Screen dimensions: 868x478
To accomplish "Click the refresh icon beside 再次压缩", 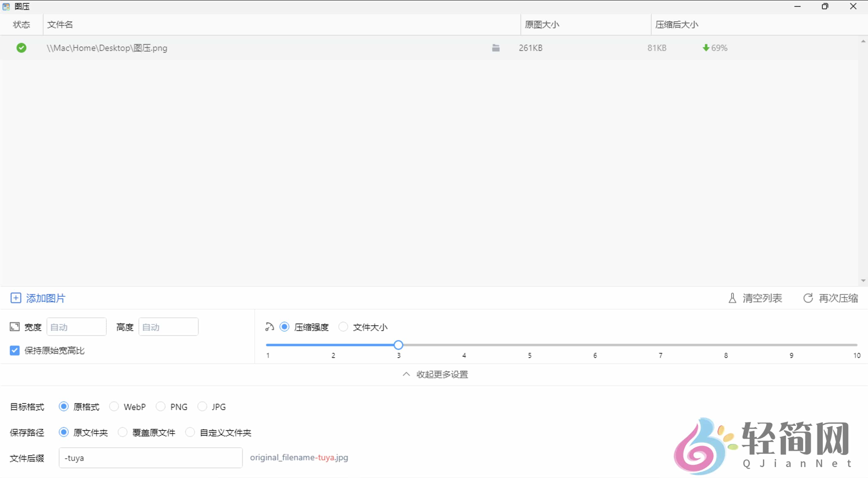I will pos(808,298).
